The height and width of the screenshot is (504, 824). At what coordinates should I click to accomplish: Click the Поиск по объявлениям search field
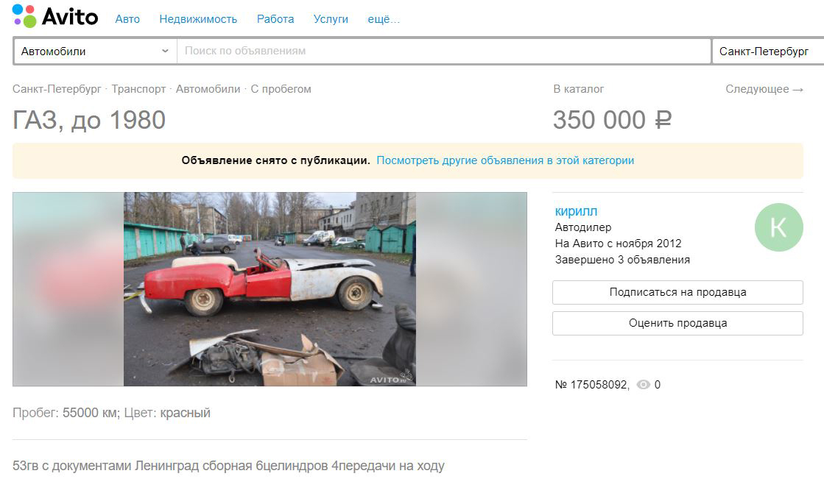click(444, 51)
